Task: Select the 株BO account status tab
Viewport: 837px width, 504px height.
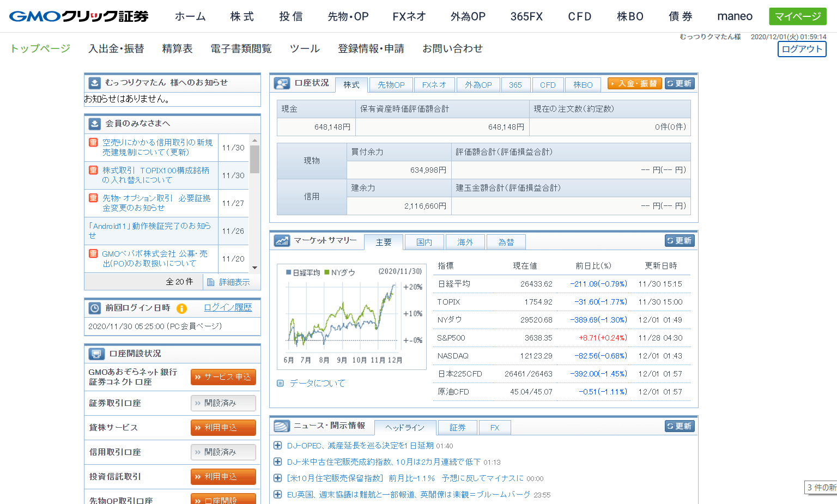Action: (583, 85)
